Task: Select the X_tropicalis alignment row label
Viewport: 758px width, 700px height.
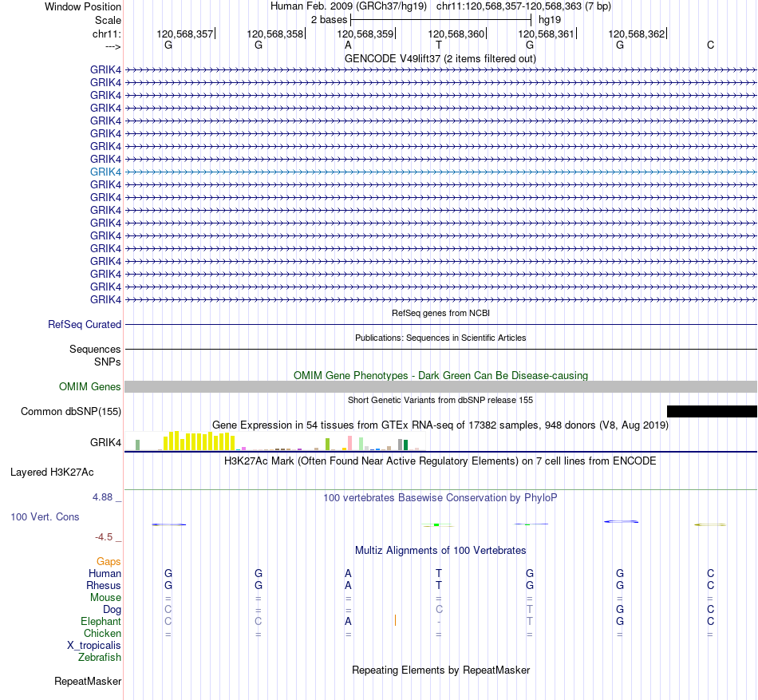Action: point(94,646)
